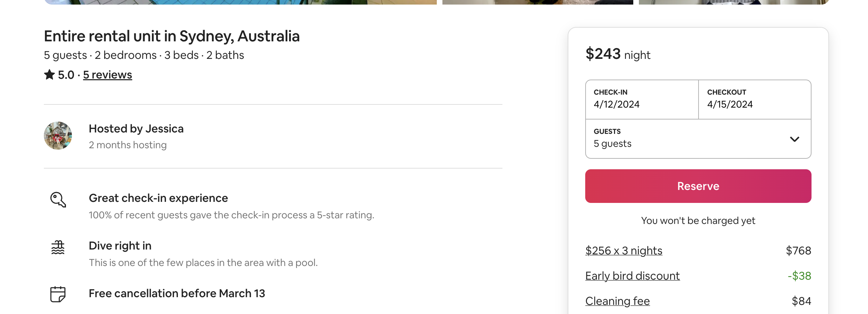Click the star rating icon
This screenshot has height=314, width=868.
pos(49,75)
